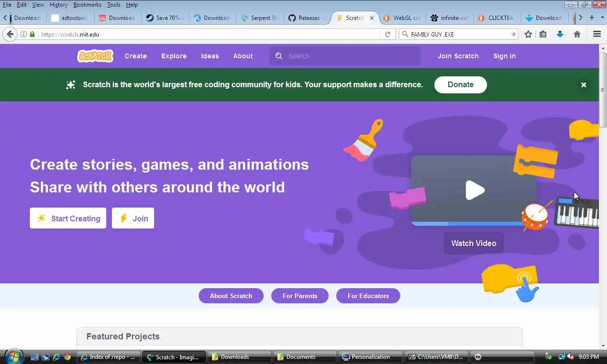The width and height of the screenshot is (607, 364).
Task: Open About in Scratch navigation
Action: pyautogui.click(x=243, y=56)
